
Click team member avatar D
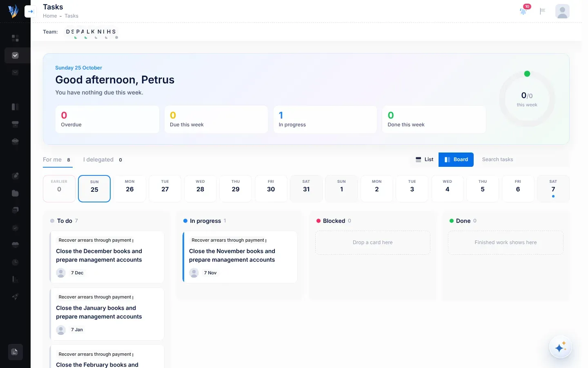[68, 31]
